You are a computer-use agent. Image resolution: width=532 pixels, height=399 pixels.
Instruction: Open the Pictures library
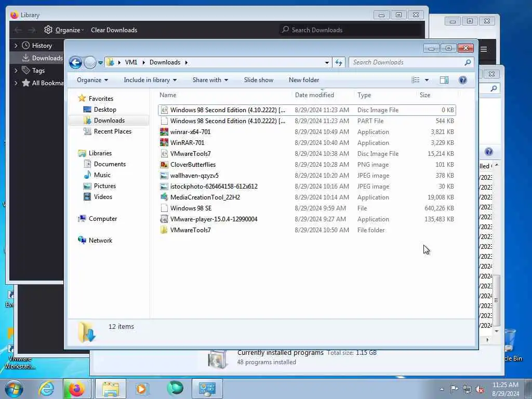(104, 186)
